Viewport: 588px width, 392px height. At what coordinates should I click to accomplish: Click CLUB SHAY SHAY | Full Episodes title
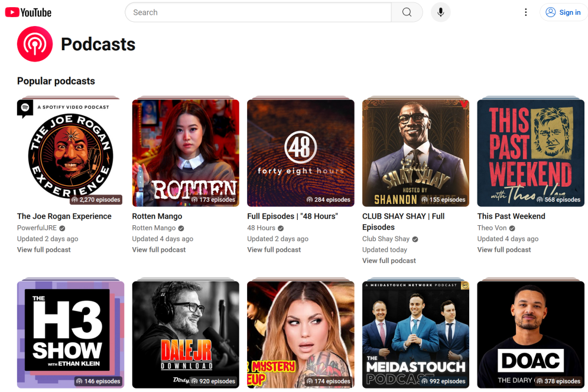[x=404, y=222]
